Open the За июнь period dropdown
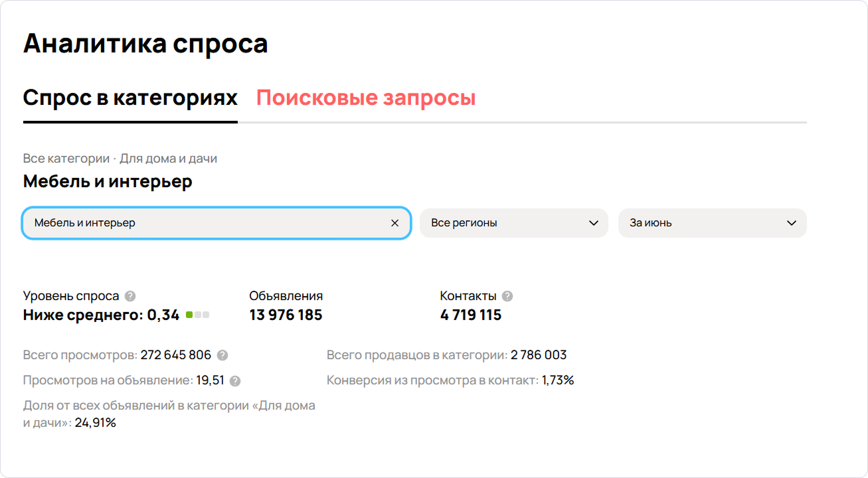868x478 pixels. coord(704,223)
